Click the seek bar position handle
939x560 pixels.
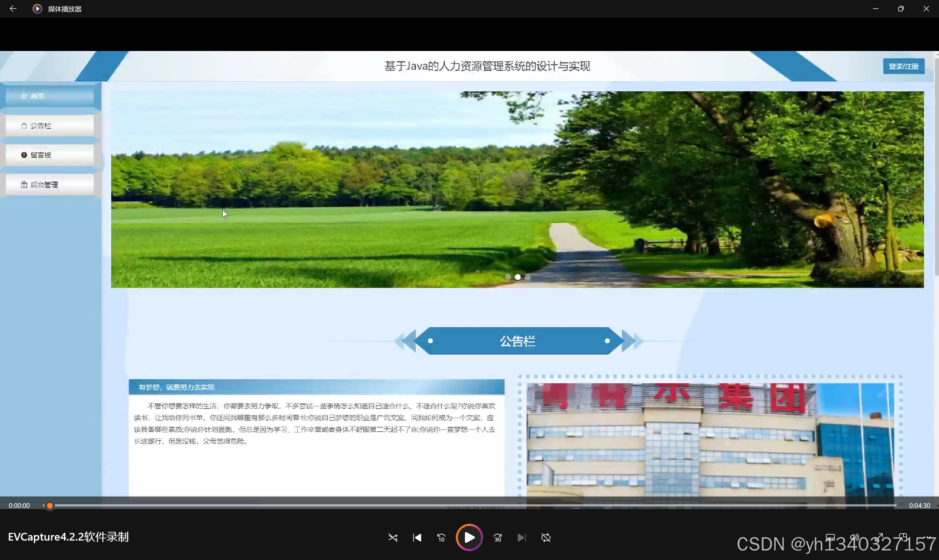(x=50, y=505)
